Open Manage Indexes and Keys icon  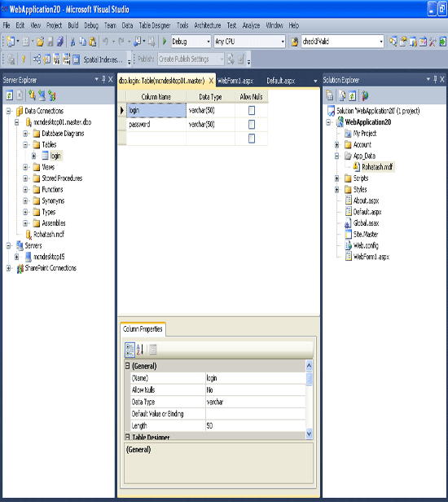46,59
